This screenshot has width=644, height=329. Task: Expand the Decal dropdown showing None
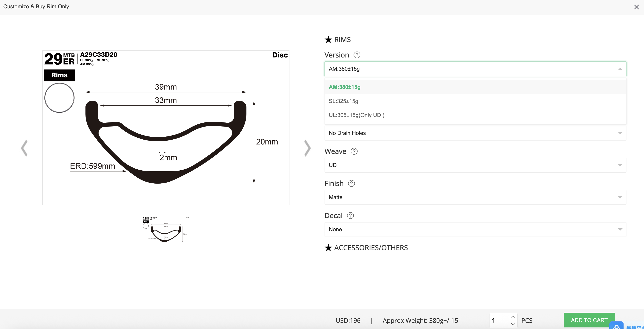(x=475, y=230)
